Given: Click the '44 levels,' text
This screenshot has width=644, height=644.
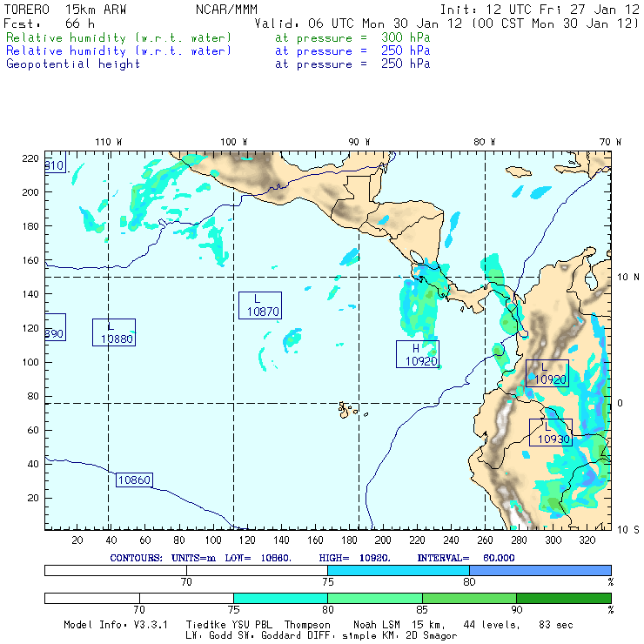Looking at the screenshot, I should [492, 625].
